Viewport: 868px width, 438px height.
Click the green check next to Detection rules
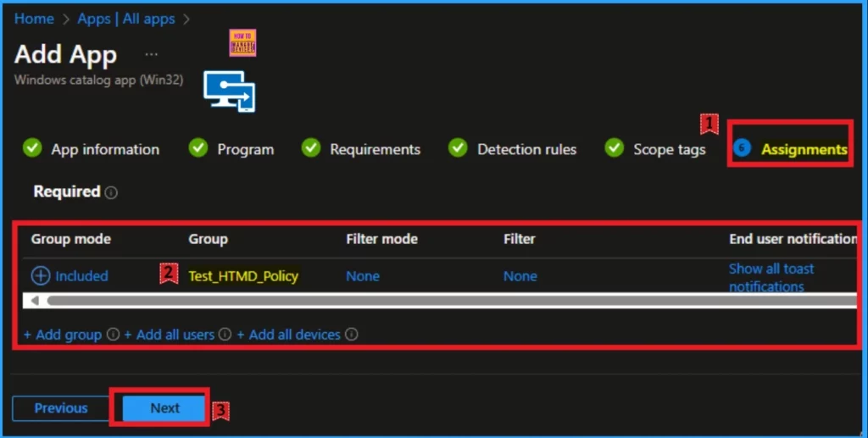coord(458,147)
